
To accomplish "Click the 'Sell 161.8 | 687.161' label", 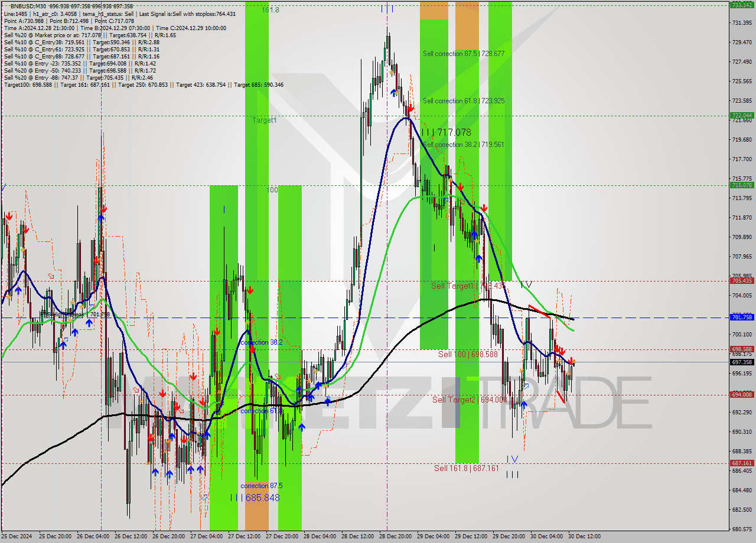I will click(467, 468).
